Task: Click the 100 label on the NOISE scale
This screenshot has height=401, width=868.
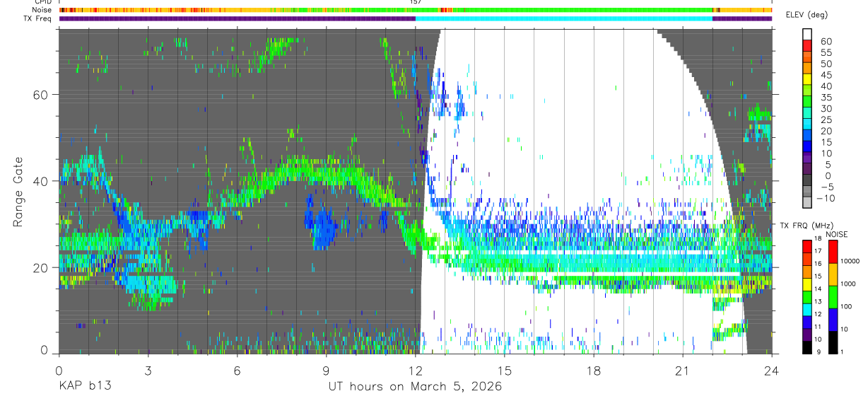Action: pyautogui.click(x=847, y=306)
